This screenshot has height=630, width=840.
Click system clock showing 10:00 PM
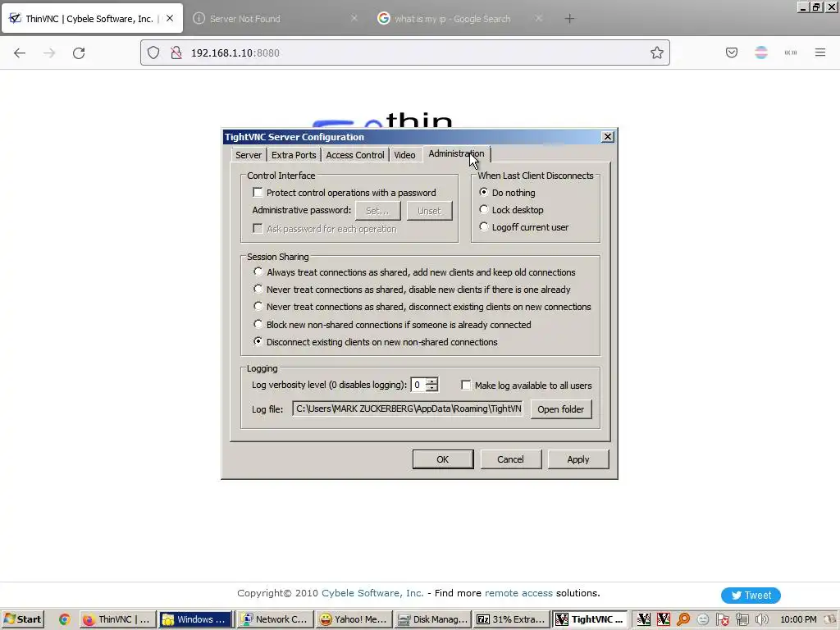[x=798, y=619]
